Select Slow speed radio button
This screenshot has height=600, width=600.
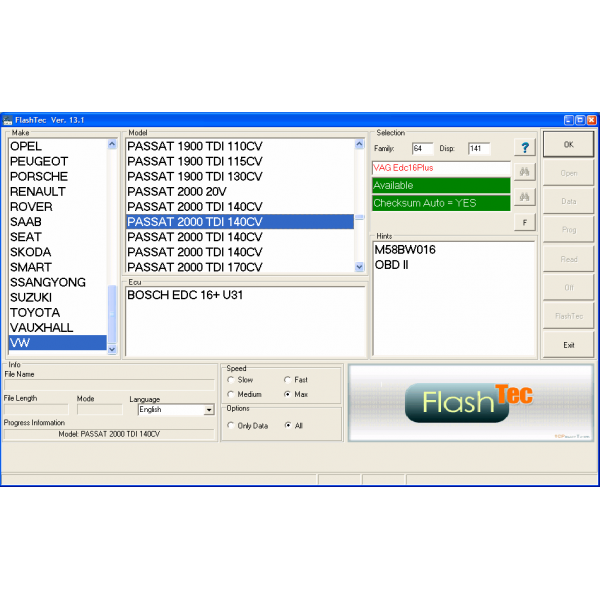(x=230, y=380)
